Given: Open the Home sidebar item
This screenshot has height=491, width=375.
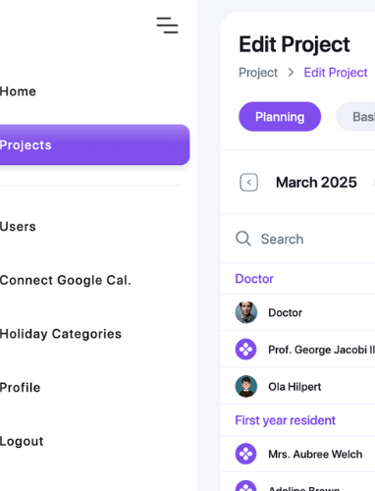Looking at the screenshot, I should click(x=18, y=91).
